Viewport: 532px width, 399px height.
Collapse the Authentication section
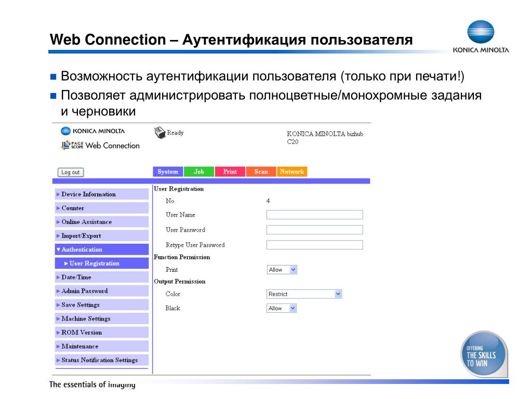(102, 249)
